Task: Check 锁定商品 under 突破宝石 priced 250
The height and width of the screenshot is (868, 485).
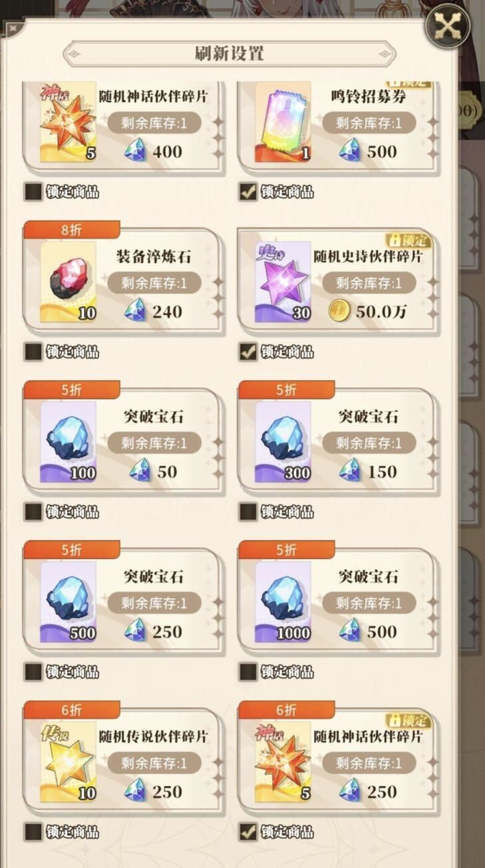Action: click(33, 672)
